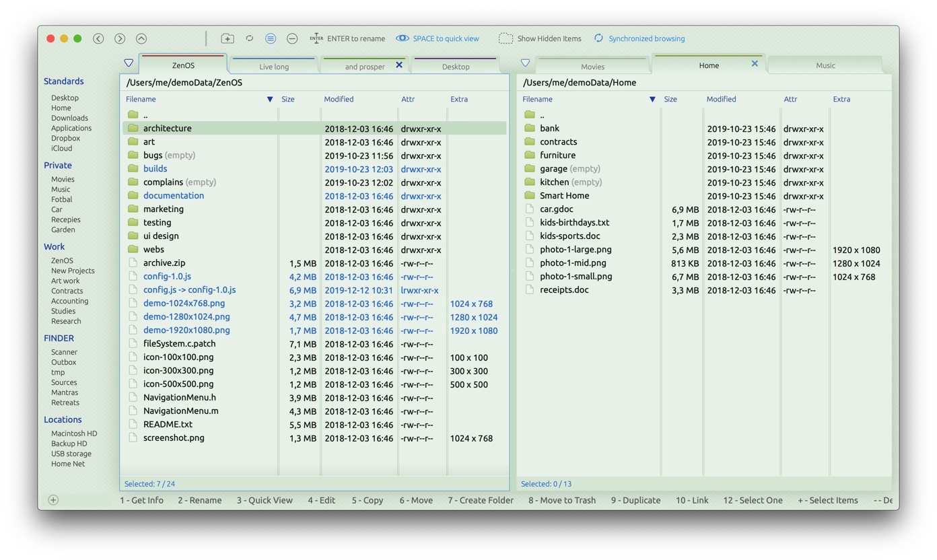Viewport: 937px width, 560px height.
Task: Click 7 - Create Folder button
Action: (481, 500)
